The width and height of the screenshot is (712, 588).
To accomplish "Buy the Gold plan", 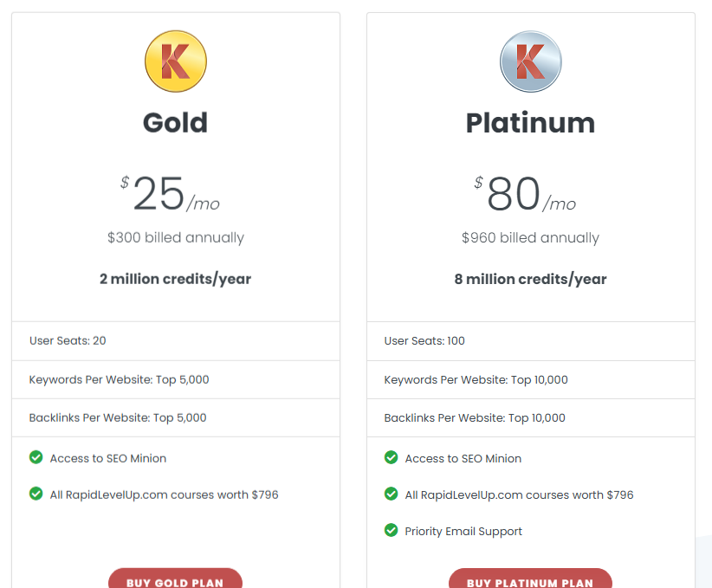I will 175,579.
